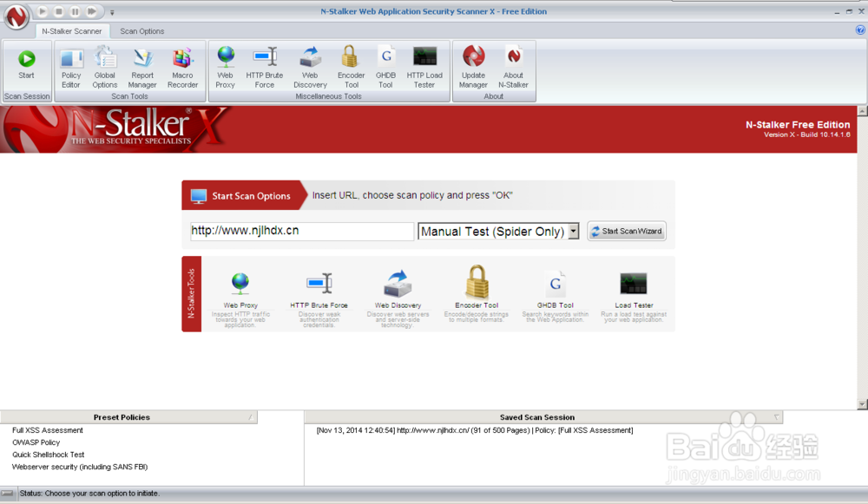Open Load Tester in N-Stalker Tools panel
The width and height of the screenshot is (868, 504).
634,296
